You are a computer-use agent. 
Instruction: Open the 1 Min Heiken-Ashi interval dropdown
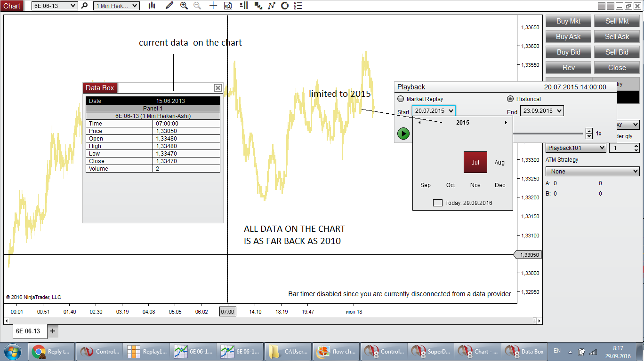[x=116, y=6]
